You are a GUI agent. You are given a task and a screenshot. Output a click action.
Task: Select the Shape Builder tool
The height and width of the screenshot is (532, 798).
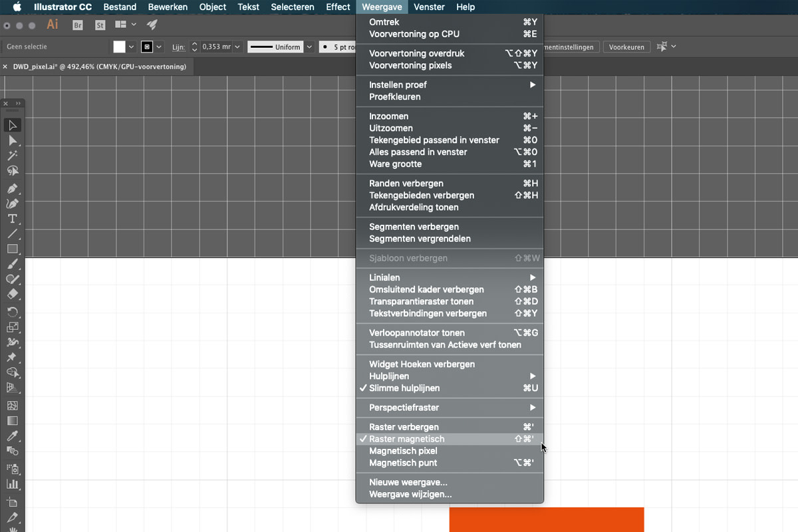click(x=12, y=373)
